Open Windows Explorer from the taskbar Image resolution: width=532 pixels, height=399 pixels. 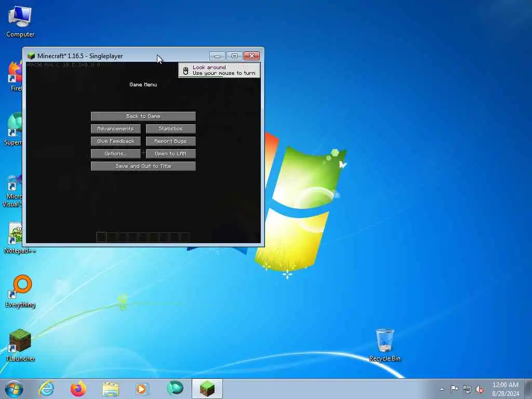[x=111, y=389]
